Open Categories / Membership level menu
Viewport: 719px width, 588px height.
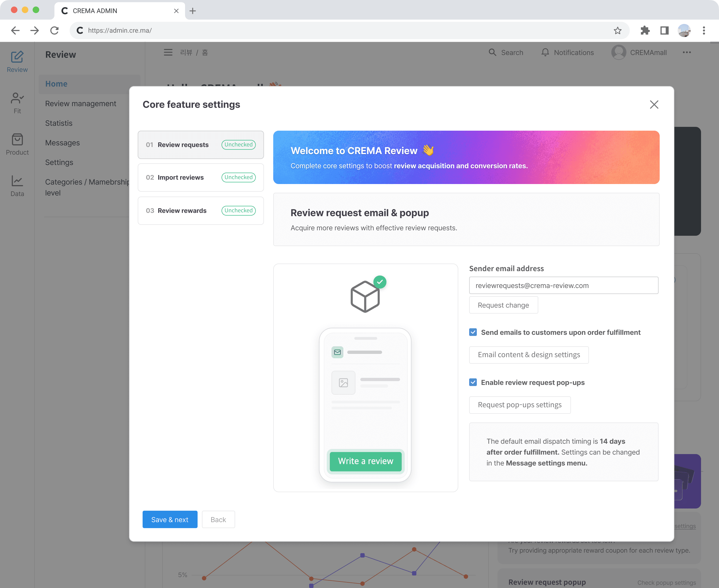[87, 187]
